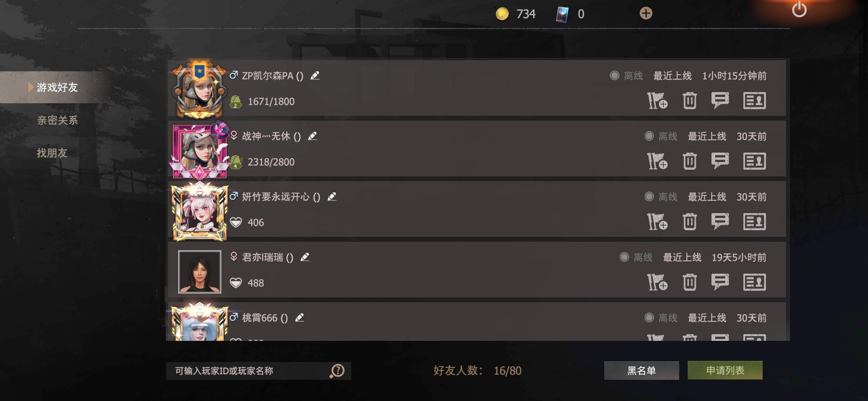Edit remark pencil next to 桃霄666

coord(299,317)
